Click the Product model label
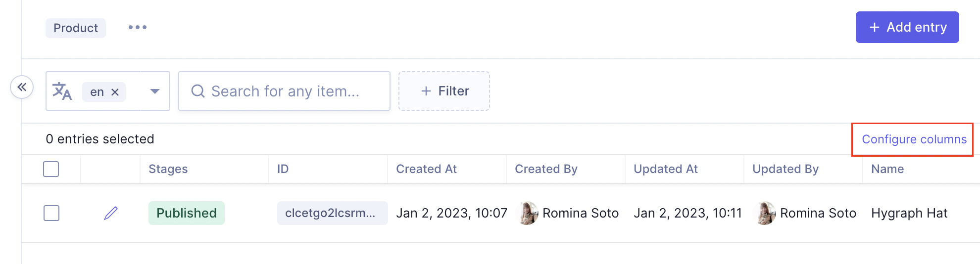The height and width of the screenshot is (264, 980). pyautogui.click(x=76, y=28)
